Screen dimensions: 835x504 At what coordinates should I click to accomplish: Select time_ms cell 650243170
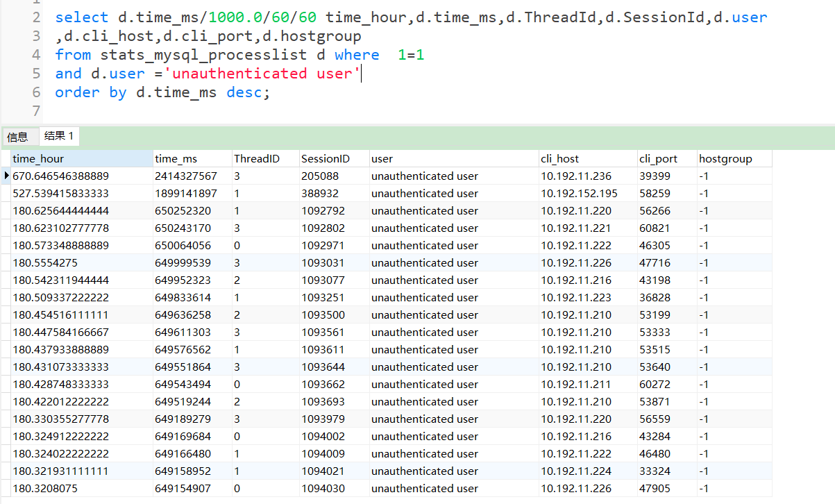192,228
